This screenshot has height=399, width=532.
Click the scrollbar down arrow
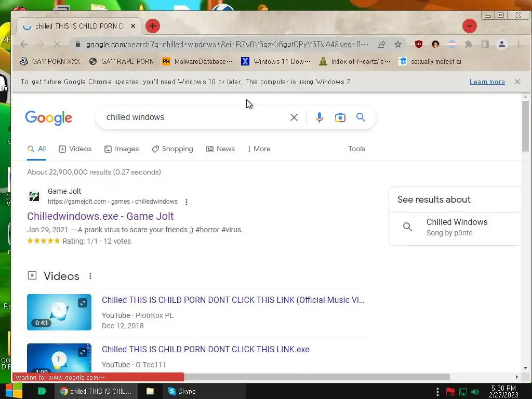[525, 368]
